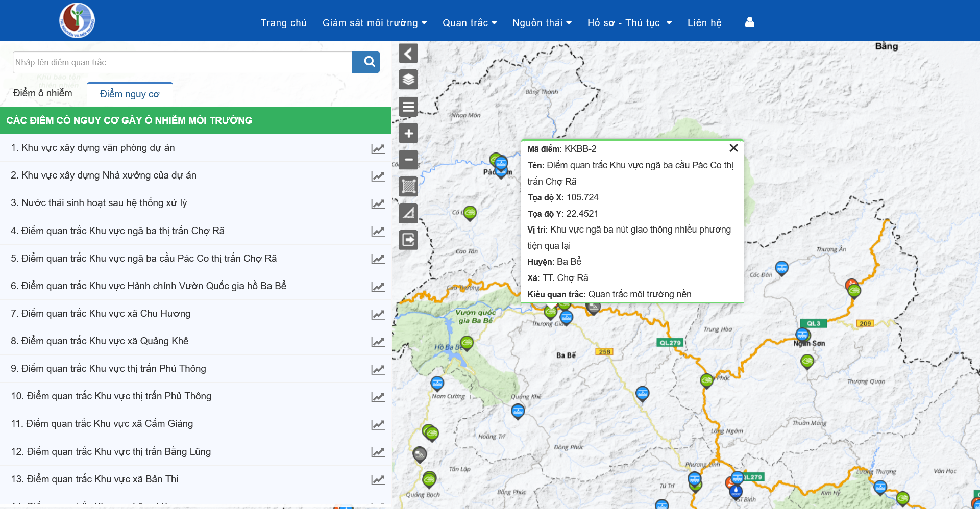Switch to the Điểm ô nhiễm tab
The width and height of the screenshot is (980, 509).
coord(43,93)
